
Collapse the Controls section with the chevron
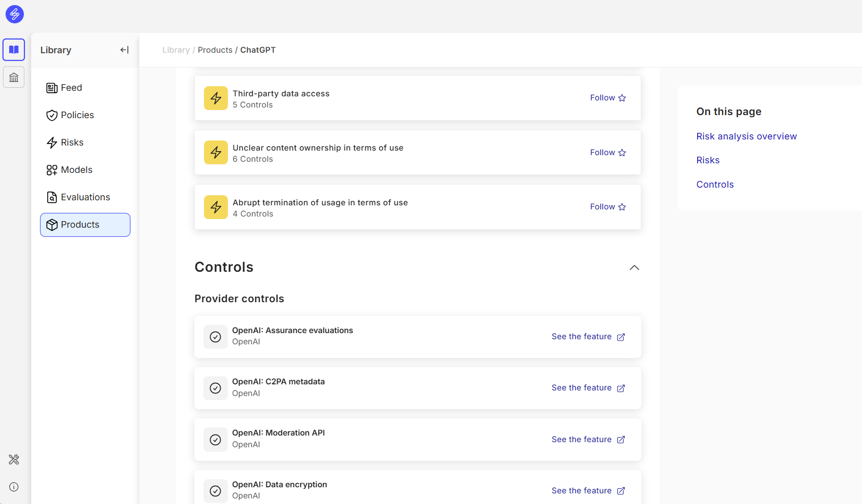(x=634, y=268)
